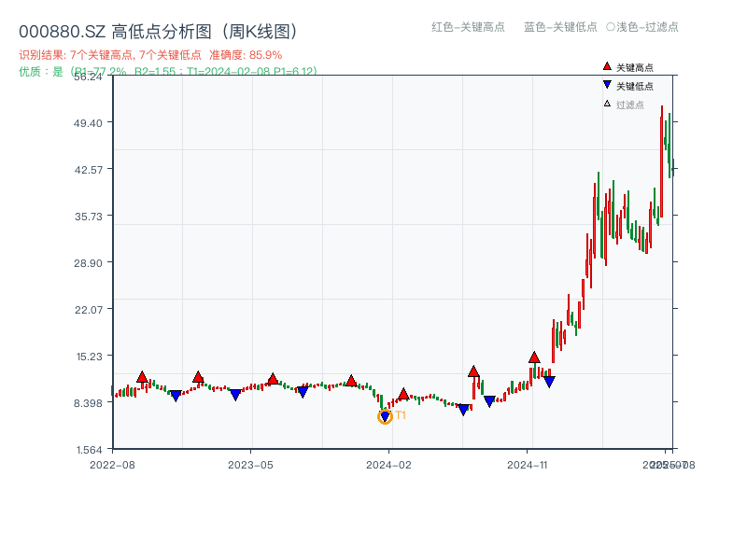This screenshot has height=560, width=747.
Task: Select the fourth red key-high triangle from the left
Action: pyautogui.click(x=351, y=381)
